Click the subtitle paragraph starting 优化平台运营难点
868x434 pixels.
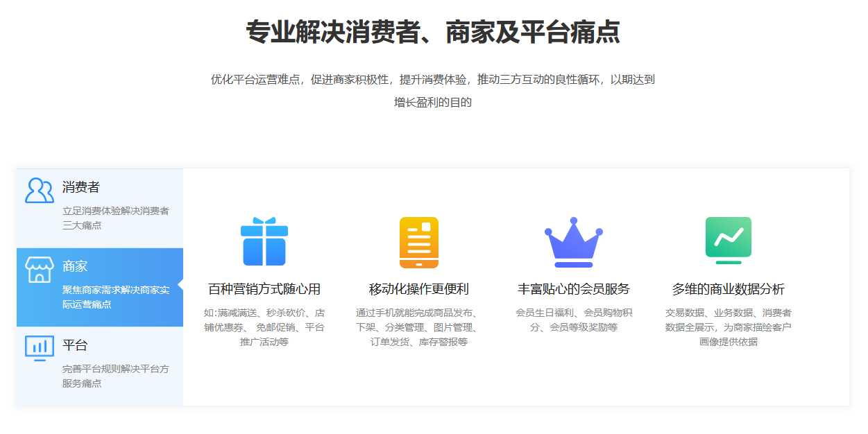coord(433,91)
